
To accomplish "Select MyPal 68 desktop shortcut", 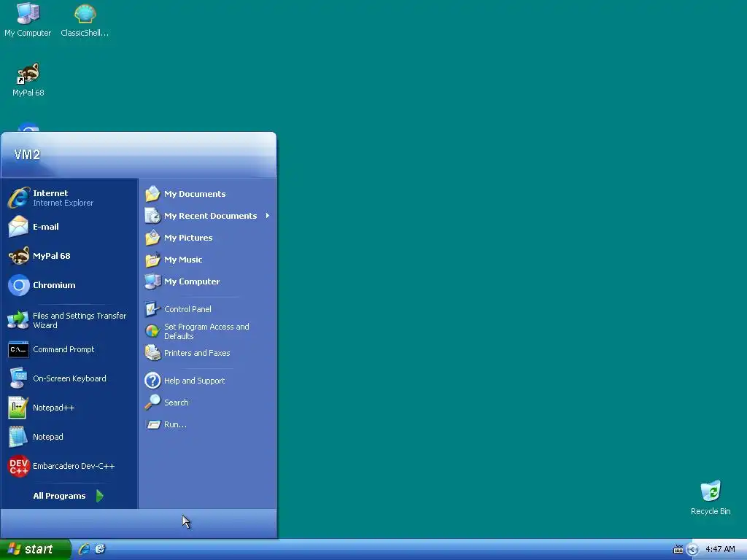I will click(x=28, y=79).
